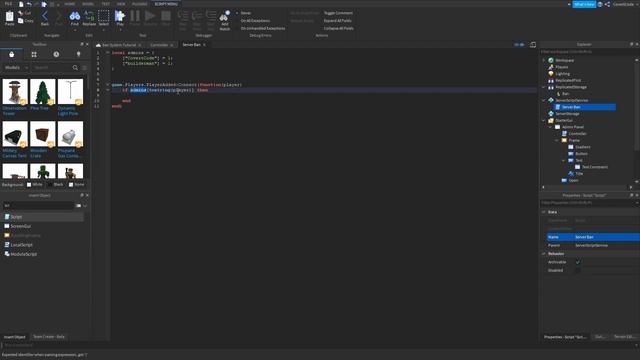Click the Replace icon in ribbon
Viewport: 640px width, 360px height.
click(x=89, y=16)
